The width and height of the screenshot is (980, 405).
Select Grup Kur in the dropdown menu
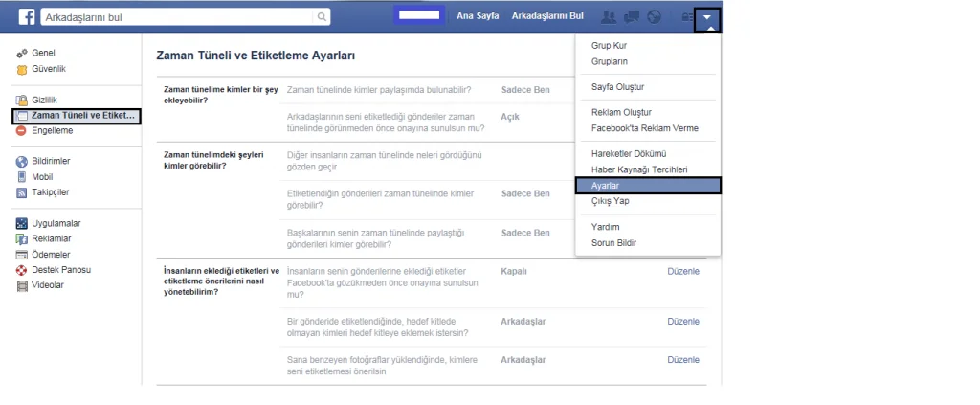click(610, 46)
